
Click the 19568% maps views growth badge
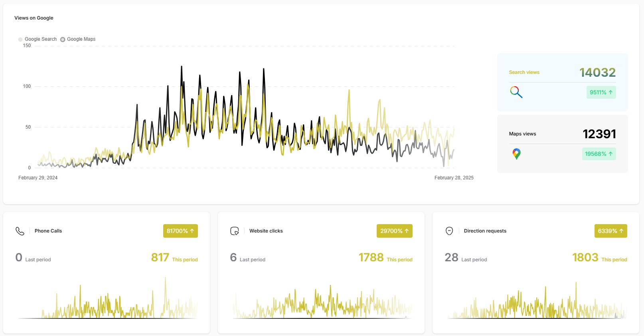pos(599,154)
